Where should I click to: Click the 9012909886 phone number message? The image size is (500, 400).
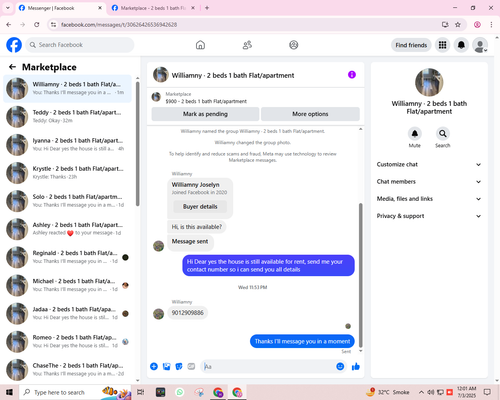point(187,313)
